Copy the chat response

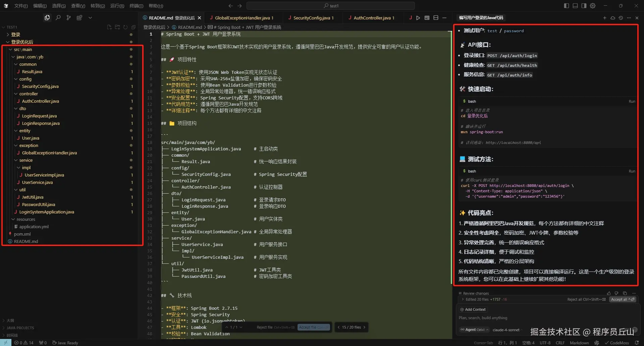[625, 293]
